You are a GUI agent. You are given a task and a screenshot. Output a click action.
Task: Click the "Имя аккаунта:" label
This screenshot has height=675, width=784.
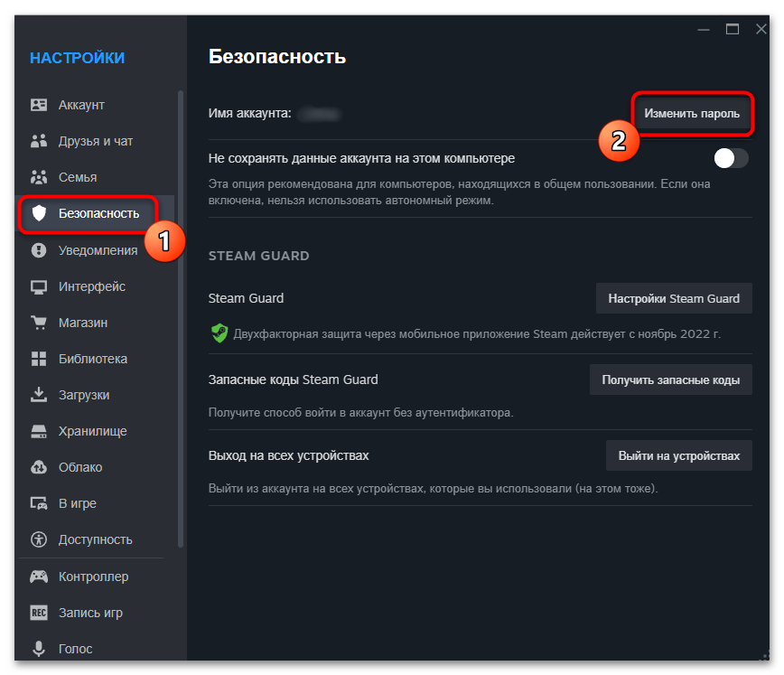click(249, 114)
